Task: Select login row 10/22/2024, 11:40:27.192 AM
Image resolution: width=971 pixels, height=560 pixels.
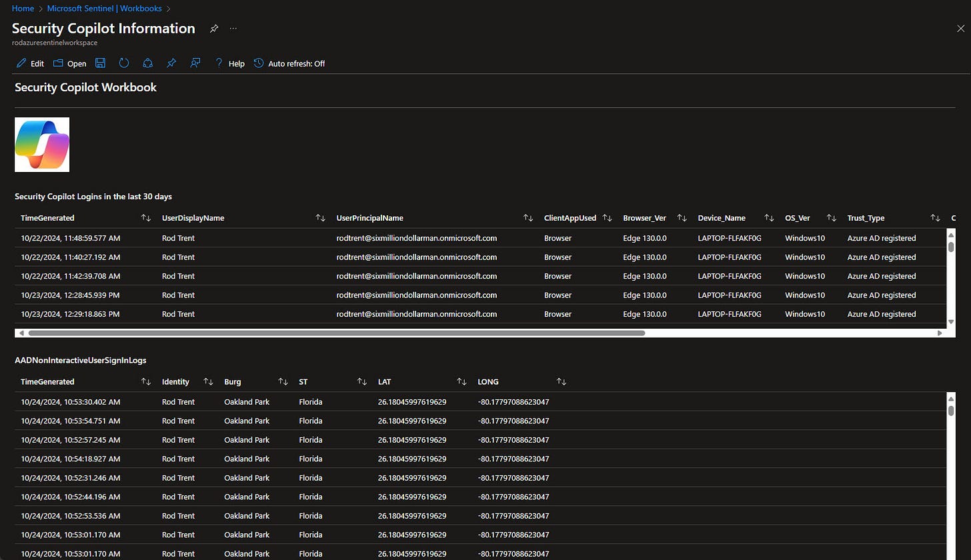Action: coord(480,257)
